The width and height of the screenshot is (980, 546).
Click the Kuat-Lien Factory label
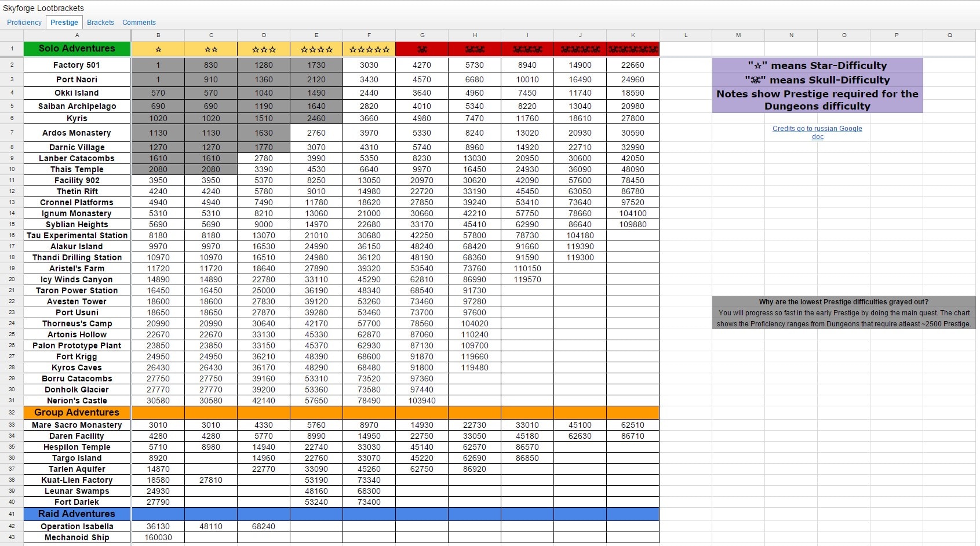77,480
